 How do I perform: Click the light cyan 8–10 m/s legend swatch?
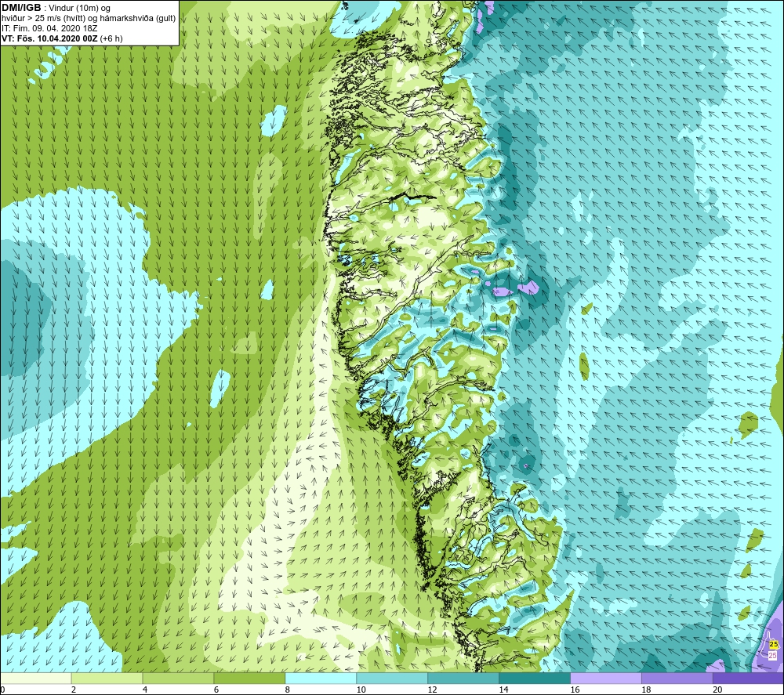point(321,678)
